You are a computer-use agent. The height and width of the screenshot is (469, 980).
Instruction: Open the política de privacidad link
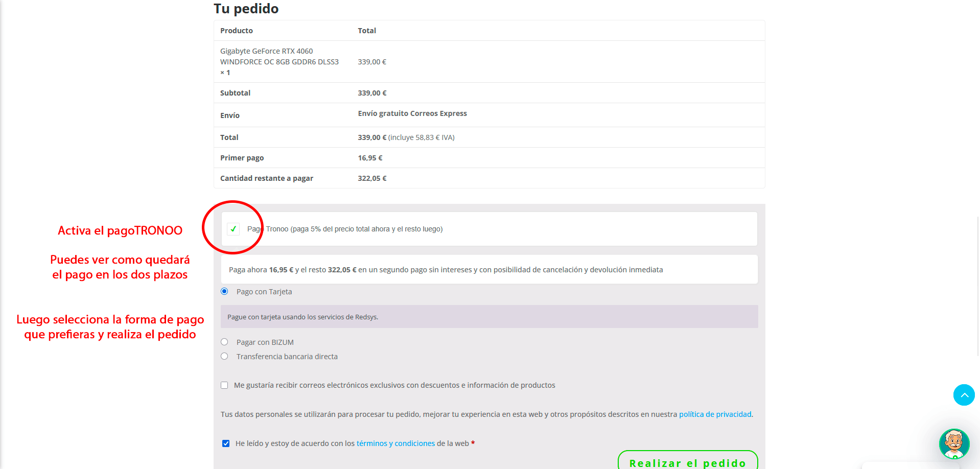click(715, 414)
